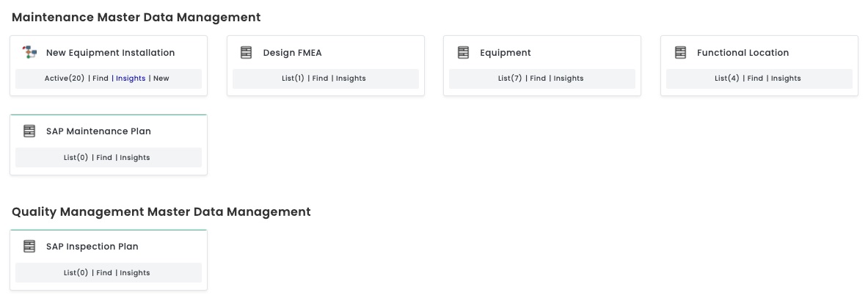Screen dimensions: 868x298
Task: View Insights for Functional Location
Action: tap(786, 79)
